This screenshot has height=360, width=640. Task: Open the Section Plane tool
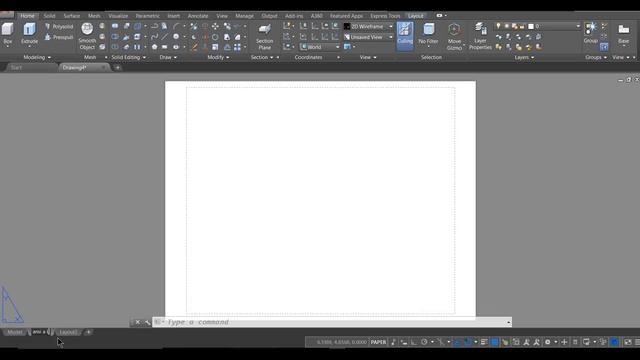264,36
